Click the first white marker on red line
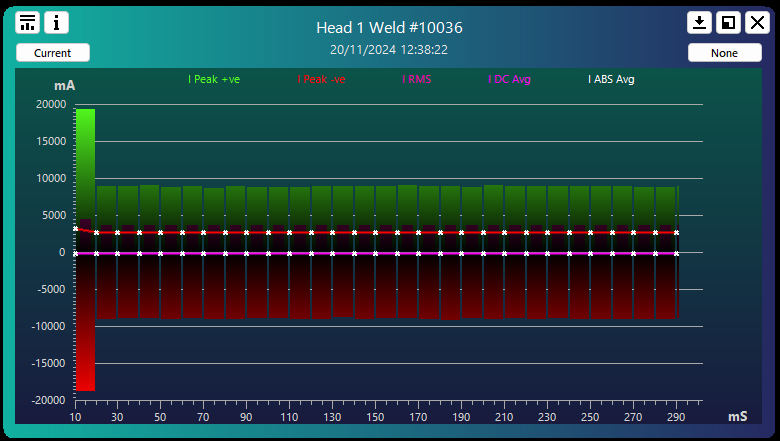 point(76,229)
